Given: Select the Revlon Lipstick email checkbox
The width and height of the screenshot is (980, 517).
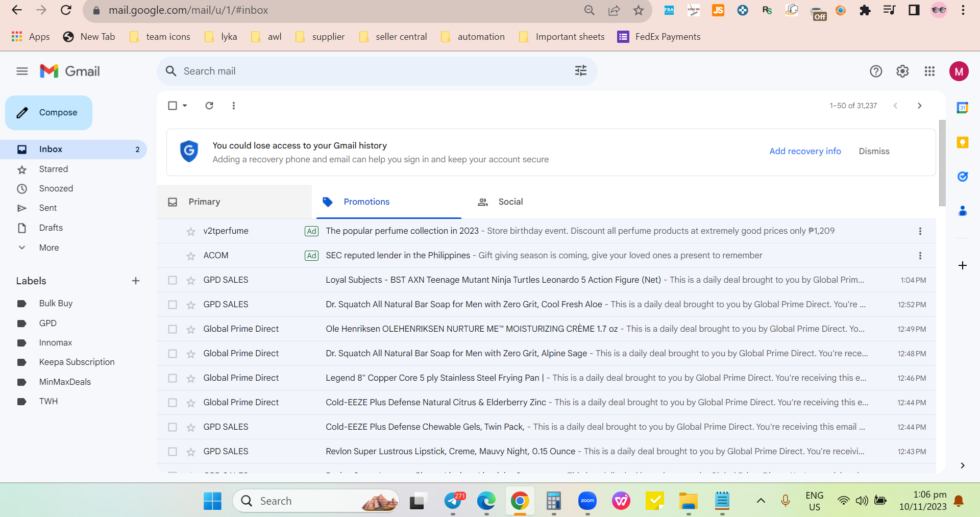Looking at the screenshot, I should 173,452.
